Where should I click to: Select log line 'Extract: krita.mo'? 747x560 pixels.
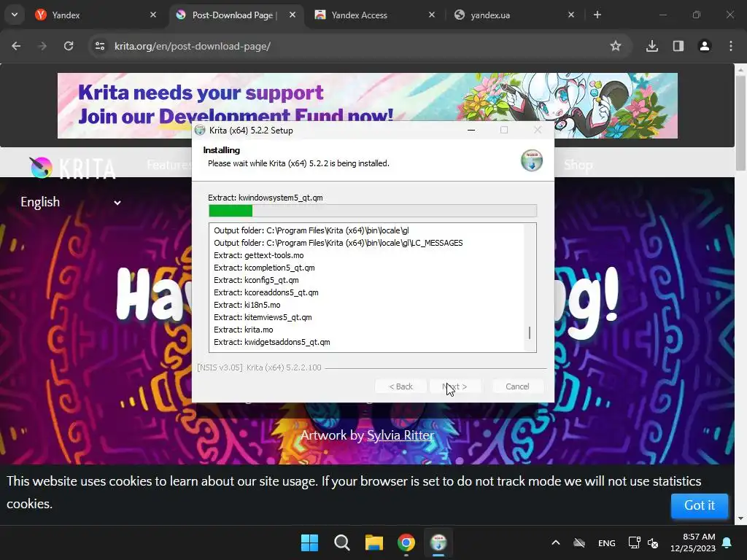click(x=244, y=330)
